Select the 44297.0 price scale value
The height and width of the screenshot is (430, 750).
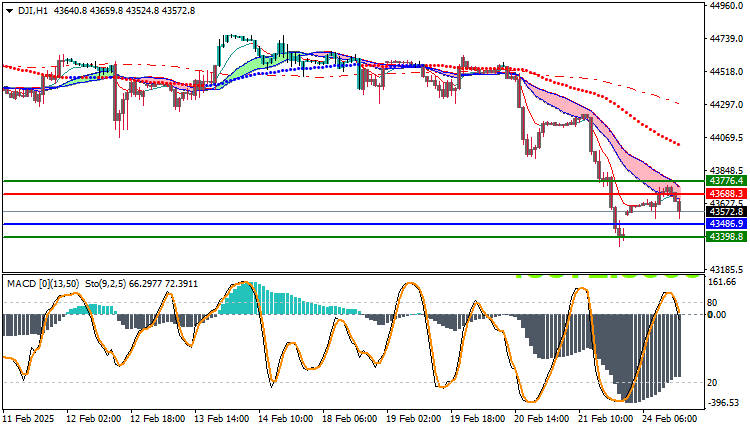(727, 104)
